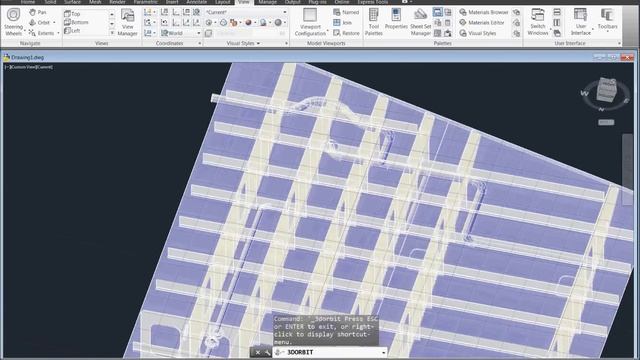Viewport: 640px width, 360px height.
Task: Close the command line with X icon
Action: (x=258, y=352)
